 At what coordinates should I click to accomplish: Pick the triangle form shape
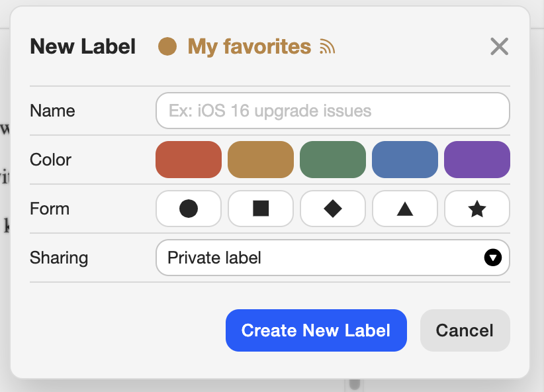click(x=405, y=209)
